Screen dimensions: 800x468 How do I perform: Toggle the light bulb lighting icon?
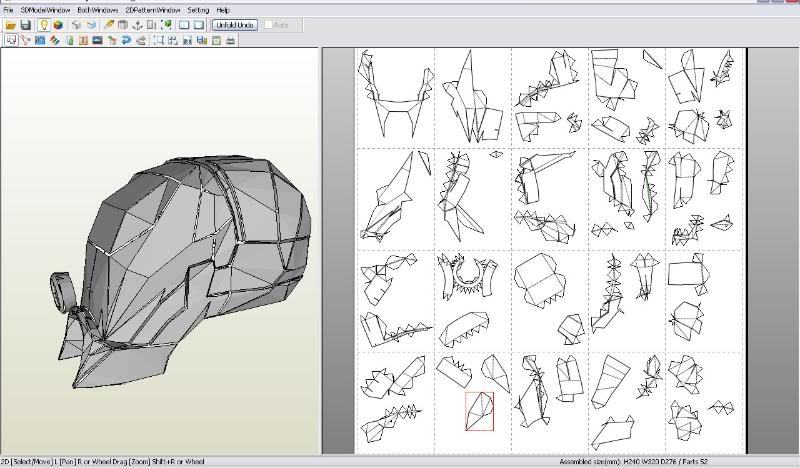pyautogui.click(x=44, y=25)
